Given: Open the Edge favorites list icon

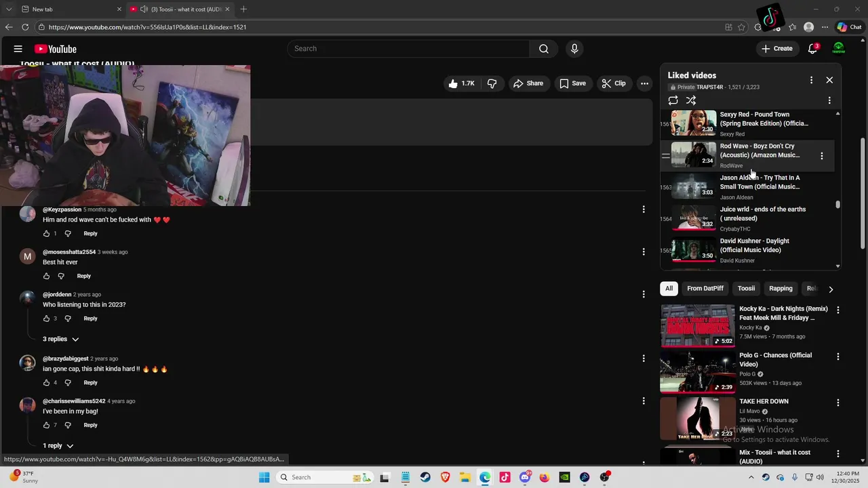Looking at the screenshot, I should coord(793,27).
